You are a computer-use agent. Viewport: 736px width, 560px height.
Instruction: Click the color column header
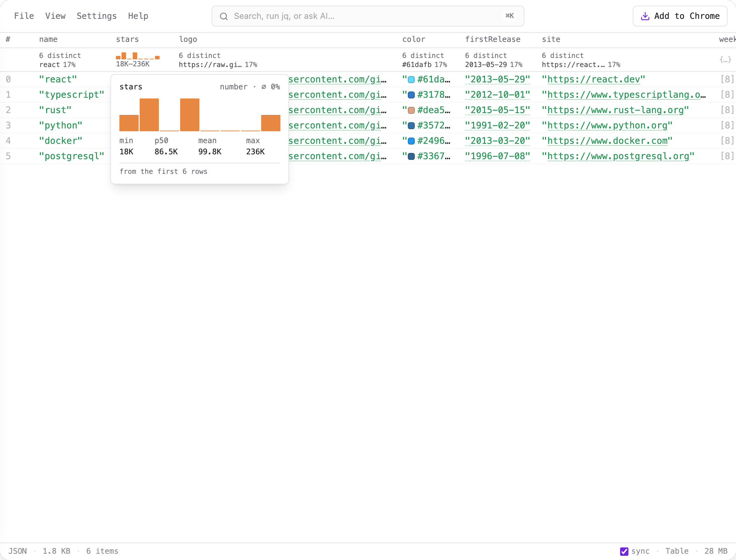coord(414,39)
